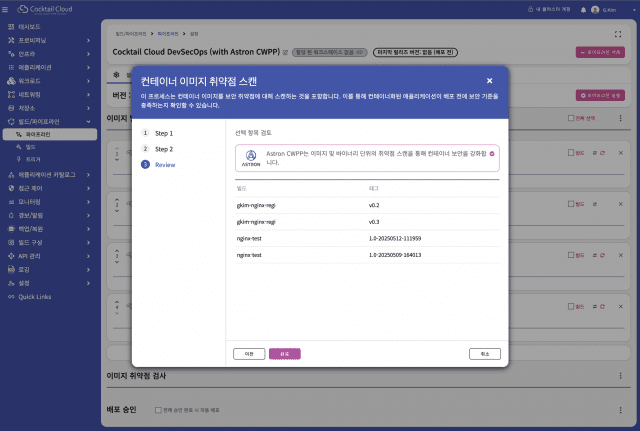Click 백업/복원 backup sidebar icon
The image size is (640, 431).
tap(11, 229)
